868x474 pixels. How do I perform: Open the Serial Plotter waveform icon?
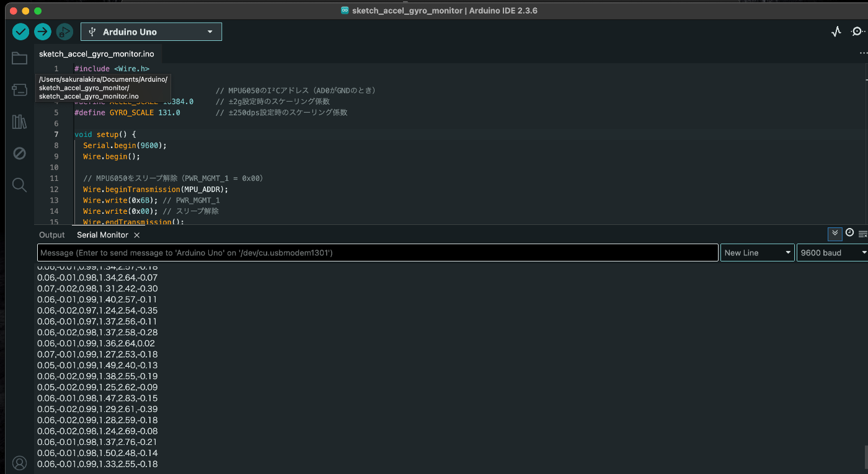pos(836,32)
